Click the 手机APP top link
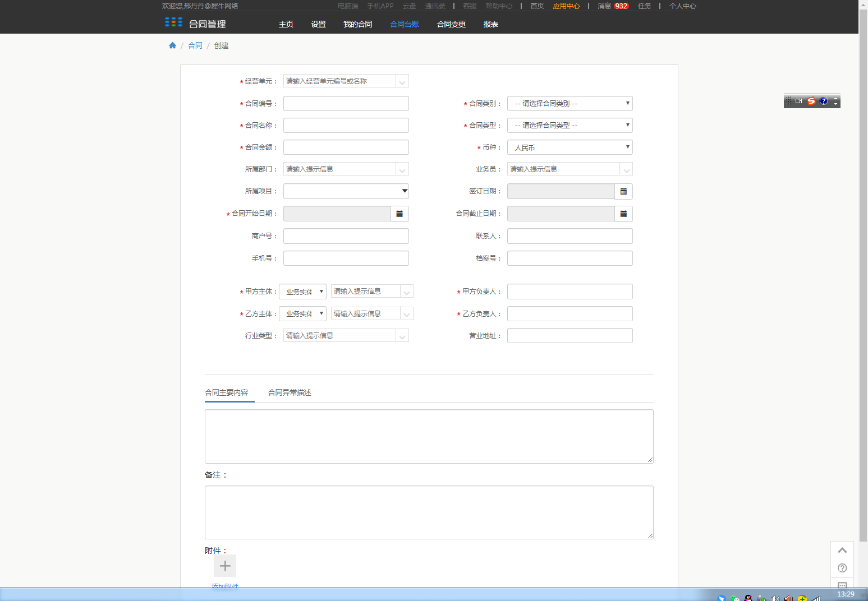The image size is (868, 601). click(x=380, y=6)
